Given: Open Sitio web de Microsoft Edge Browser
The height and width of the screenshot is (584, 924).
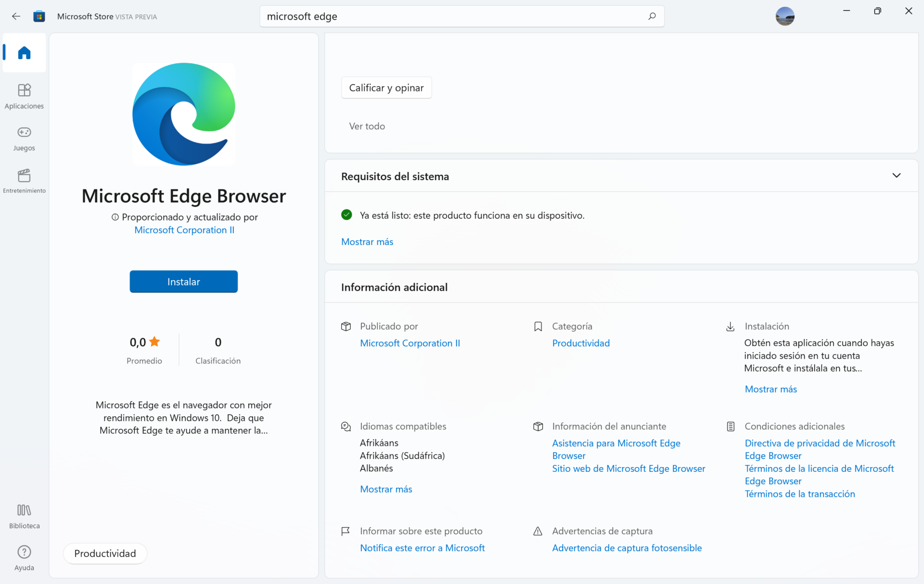Looking at the screenshot, I should tap(629, 468).
